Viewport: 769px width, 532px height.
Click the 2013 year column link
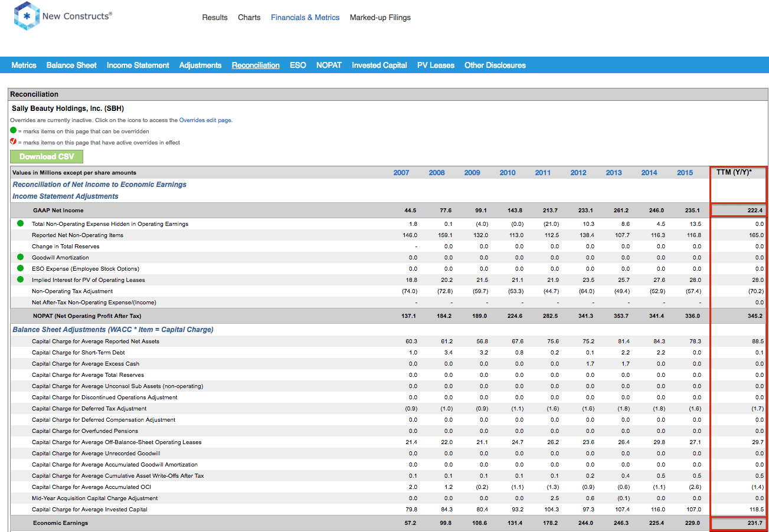tap(614, 173)
